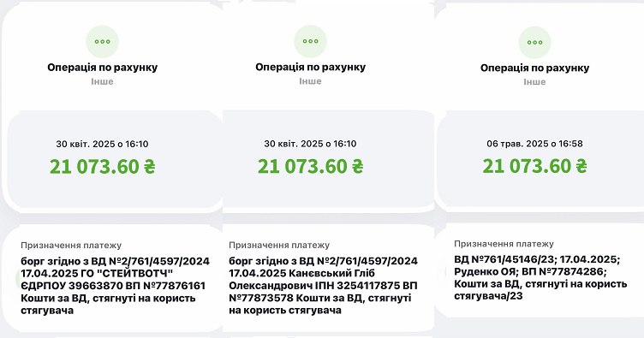
Task: Click the date '06 трав. 2025 о 16:58'
Action: pos(534,144)
